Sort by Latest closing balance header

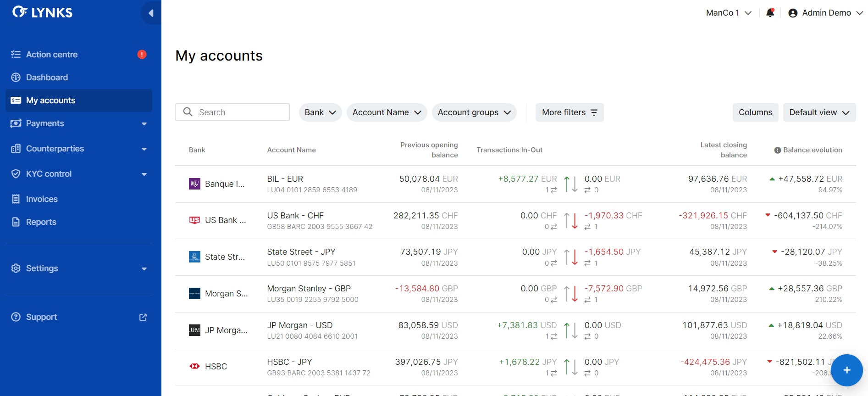(724, 150)
